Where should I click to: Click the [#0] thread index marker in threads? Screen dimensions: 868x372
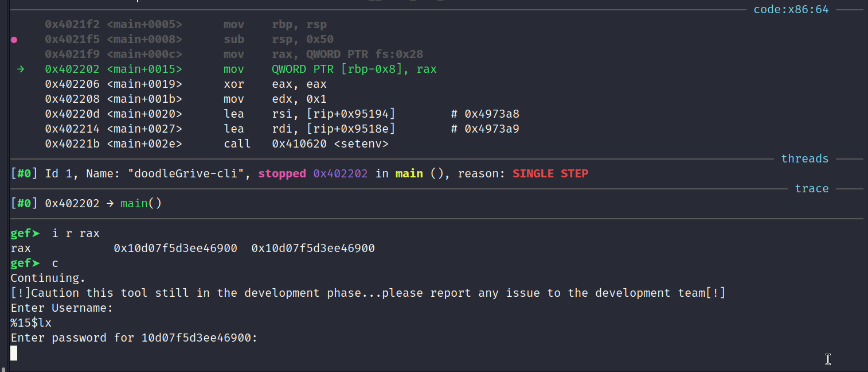24,173
